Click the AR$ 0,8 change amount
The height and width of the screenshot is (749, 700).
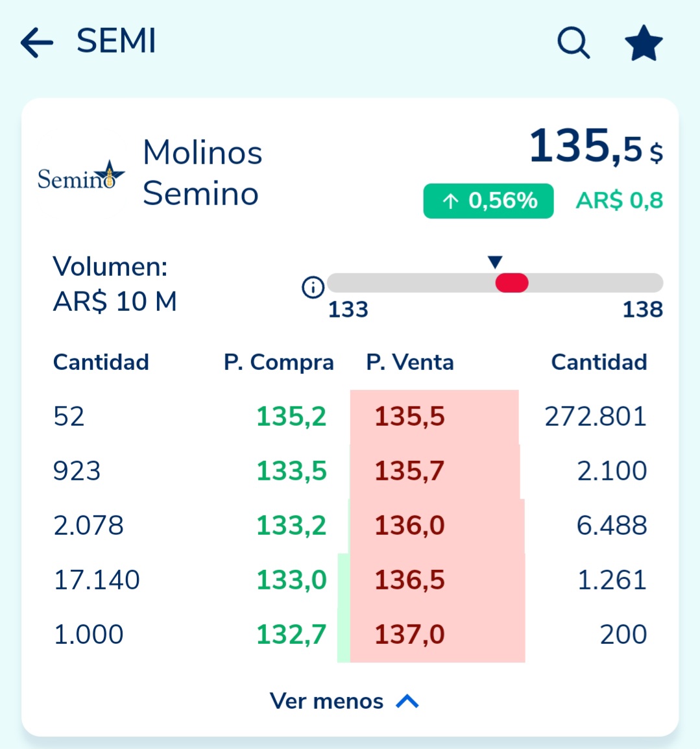click(x=620, y=201)
